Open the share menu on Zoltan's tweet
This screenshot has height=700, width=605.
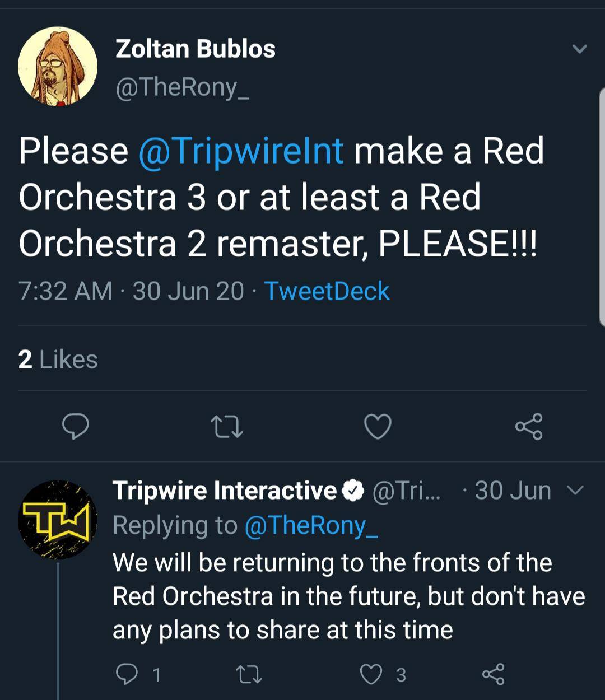(x=529, y=427)
